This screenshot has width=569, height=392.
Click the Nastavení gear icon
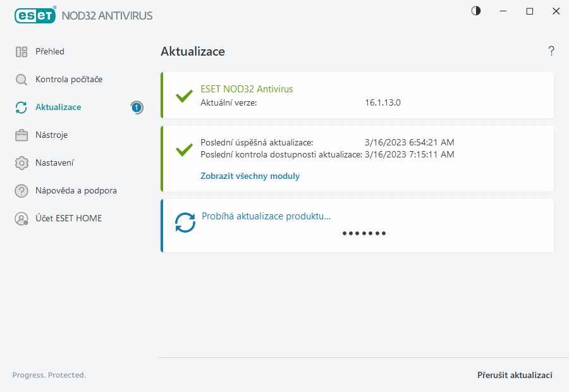point(21,163)
